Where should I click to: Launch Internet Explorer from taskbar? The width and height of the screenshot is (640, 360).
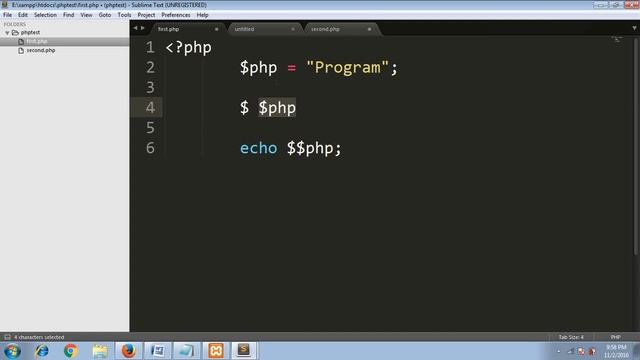click(42, 351)
